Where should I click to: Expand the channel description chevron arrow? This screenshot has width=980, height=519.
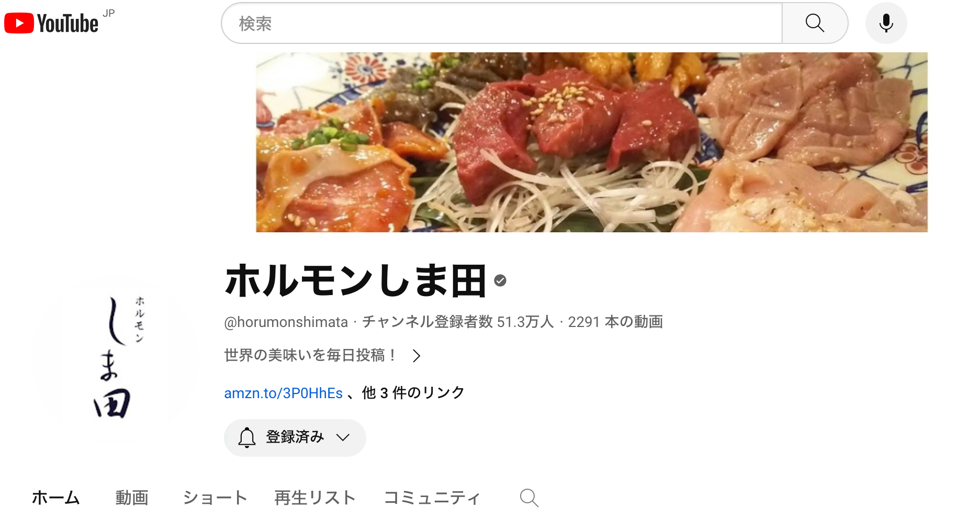point(416,356)
